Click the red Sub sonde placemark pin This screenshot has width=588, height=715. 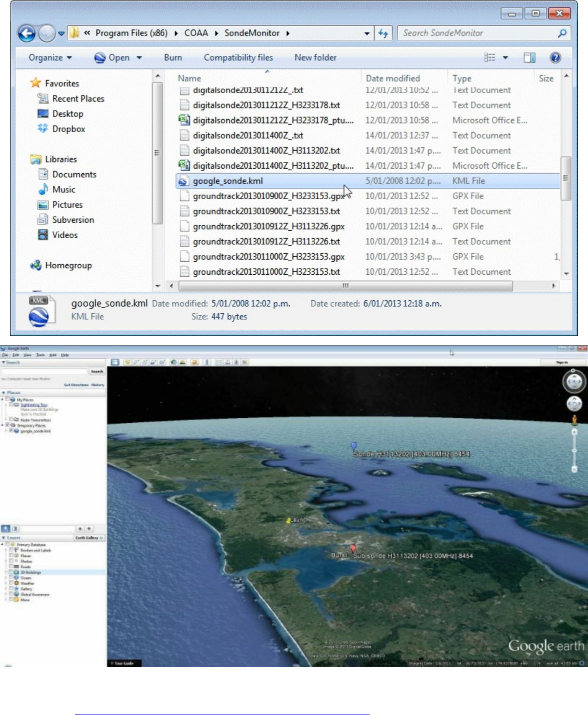(x=353, y=548)
